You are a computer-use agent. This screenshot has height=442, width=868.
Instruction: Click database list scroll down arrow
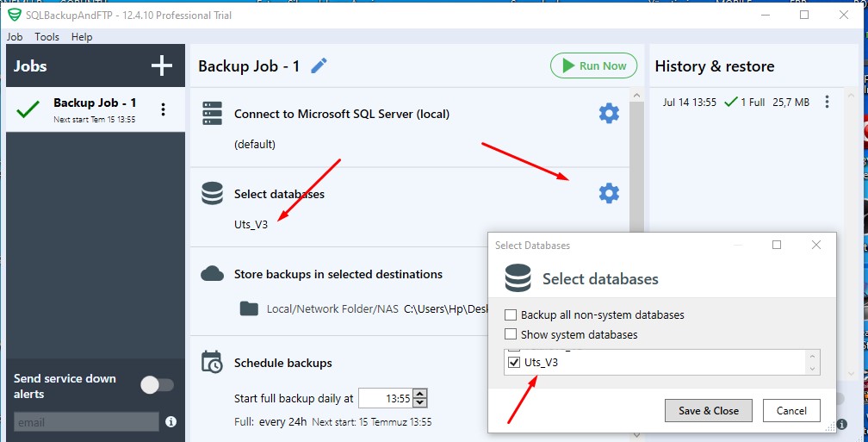pyautogui.click(x=812, y=369)
